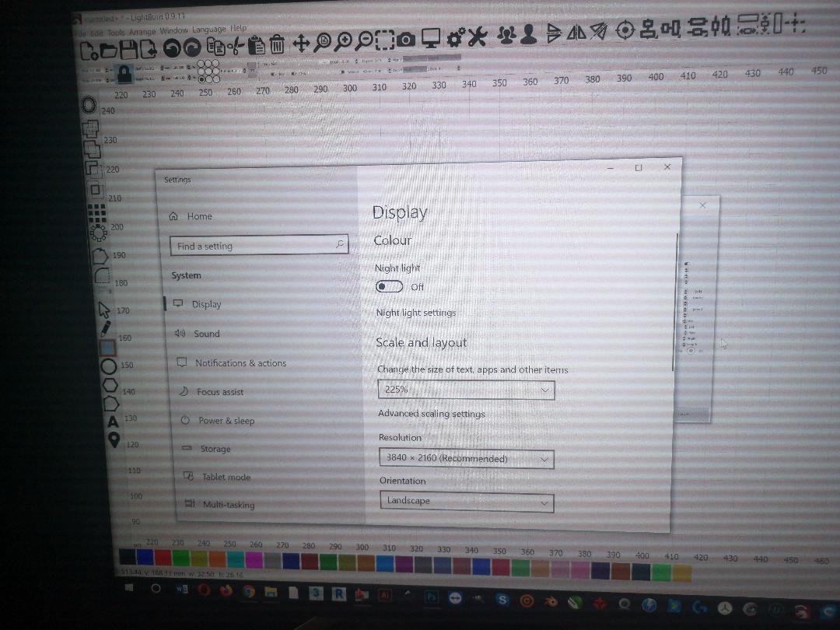This screenshot has width=840, height=630.
Task: Click the New file icon in LightBurn toolbar
Action: (89, 51)
